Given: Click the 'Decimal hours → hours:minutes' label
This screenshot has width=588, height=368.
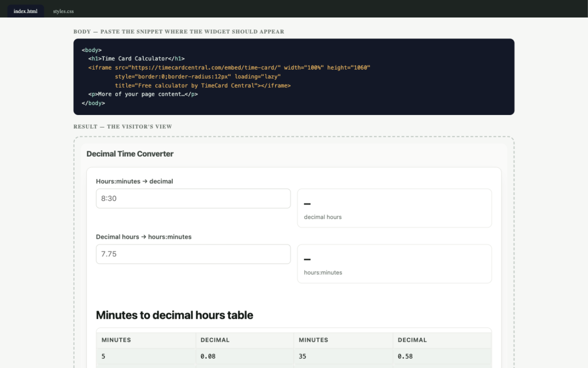Looking at the screenshot, I should [x=144, y=237].
